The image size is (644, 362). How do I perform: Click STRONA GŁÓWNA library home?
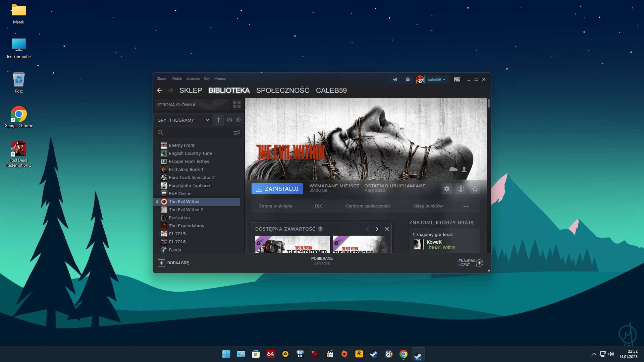[x=192, y=105]
